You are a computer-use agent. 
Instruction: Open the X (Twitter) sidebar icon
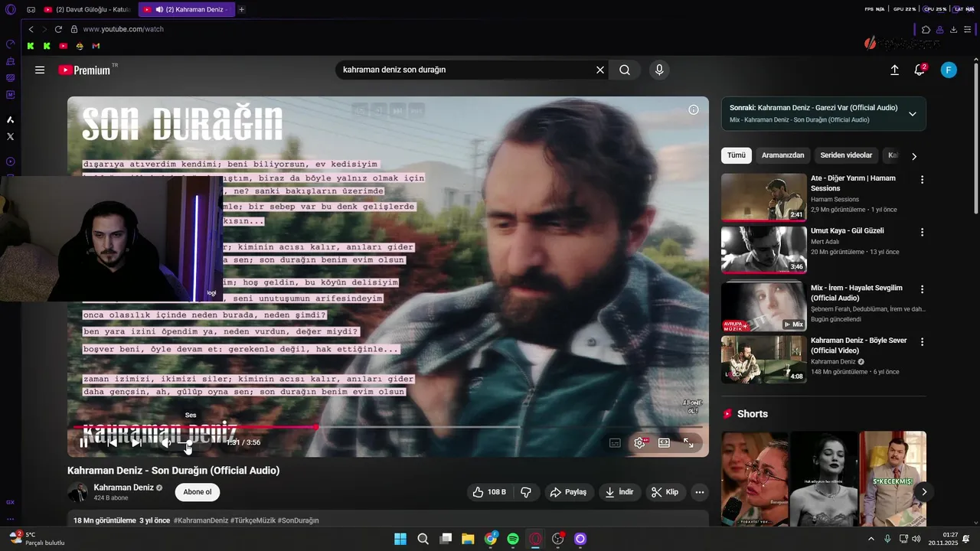(10, 136)
